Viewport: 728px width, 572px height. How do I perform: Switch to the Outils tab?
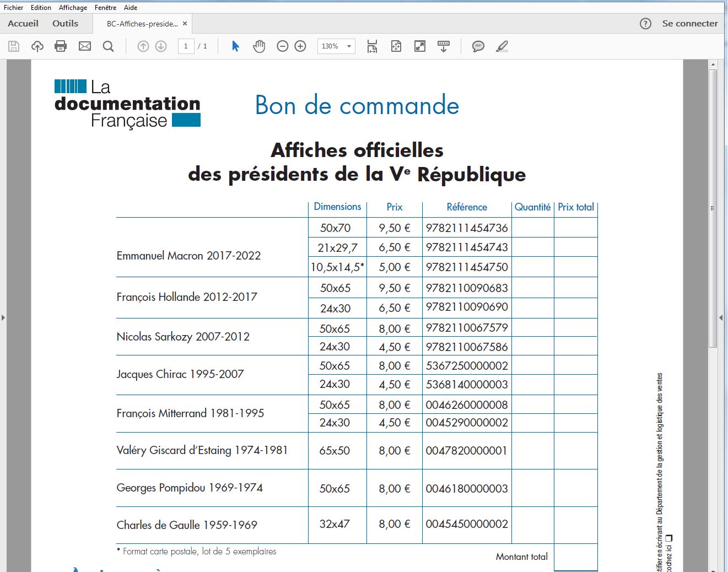coord(65,24)
